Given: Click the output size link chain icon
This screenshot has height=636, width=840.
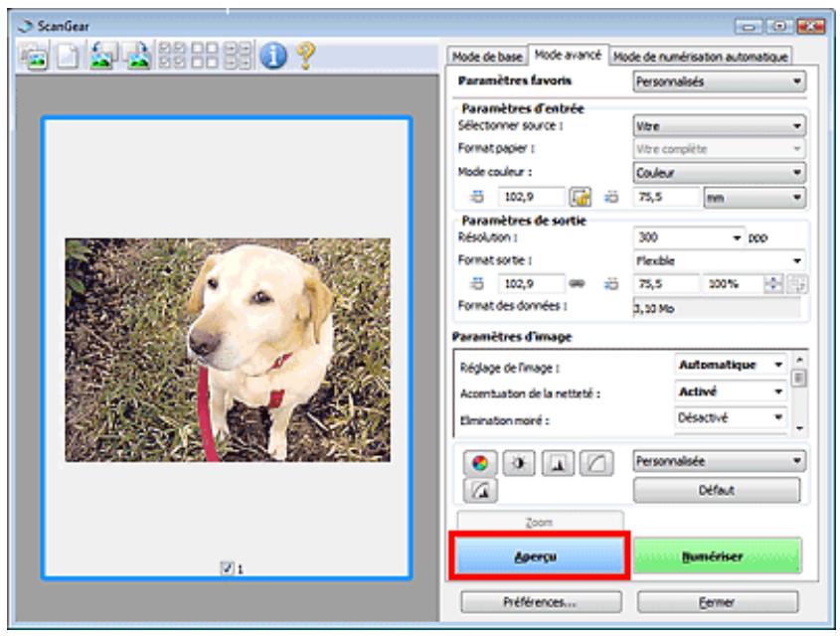Looking at the screenshot, I should (577, 283).
